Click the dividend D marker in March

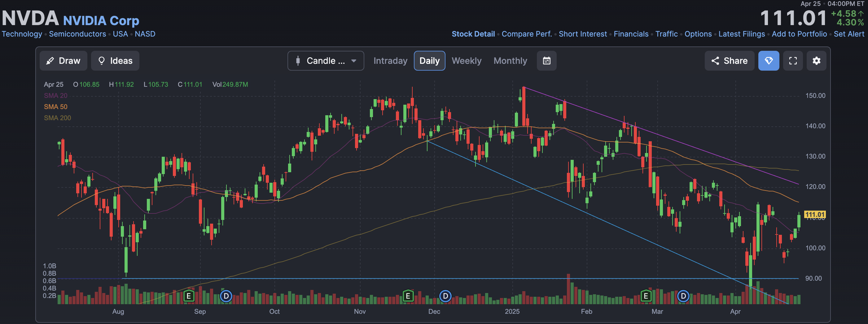click(683, 296)
